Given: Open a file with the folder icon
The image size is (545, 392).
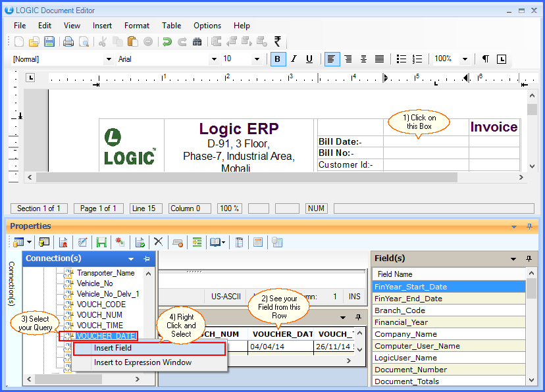Looking at the screenshot, I should click(x=34, y=41).
